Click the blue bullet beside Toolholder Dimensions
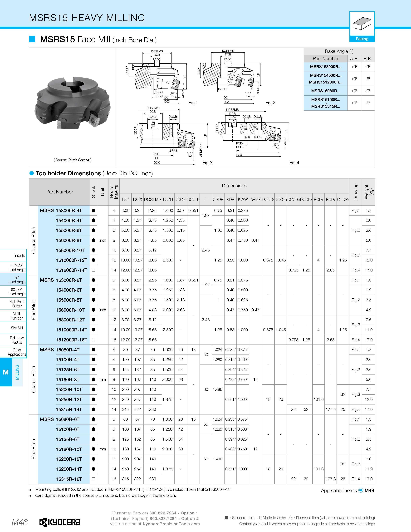411x532 pixels. point(31,173)
